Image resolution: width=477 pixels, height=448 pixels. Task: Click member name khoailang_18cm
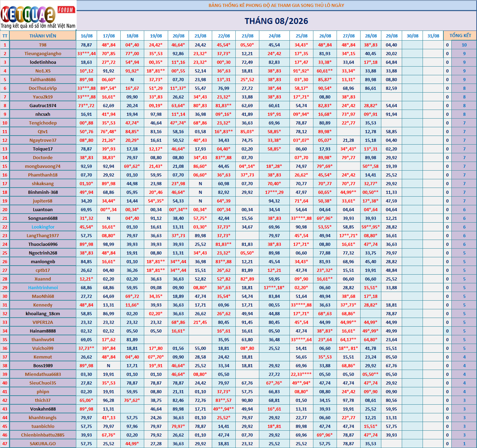click(43, 313)
